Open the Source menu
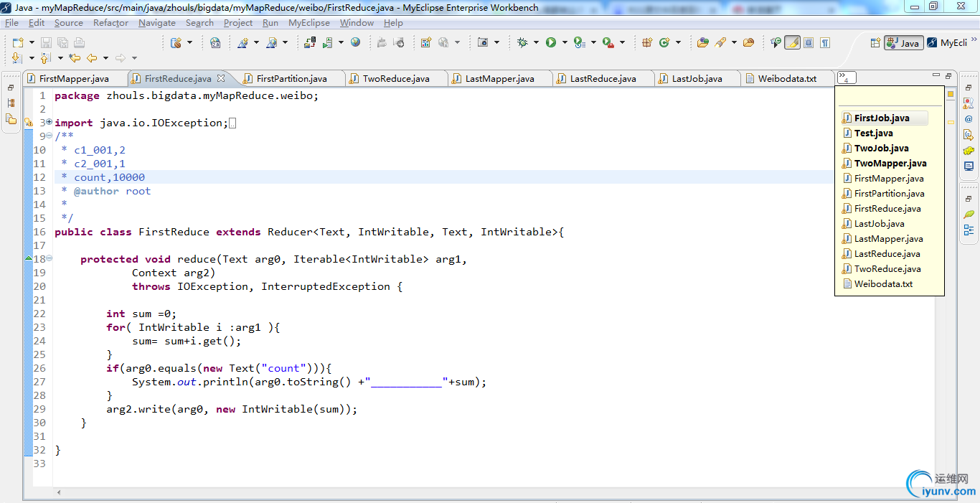The image size is (980, 503). click(x=69, y=22)
